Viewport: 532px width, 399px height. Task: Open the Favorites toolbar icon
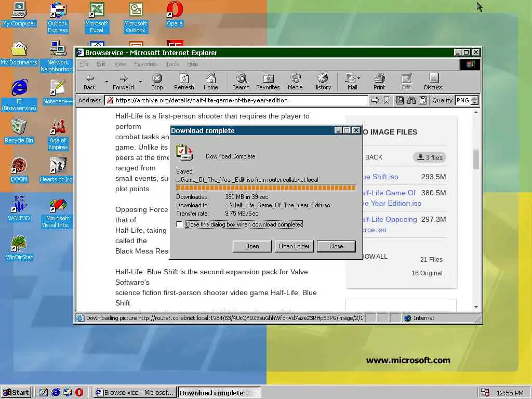[268, 82]
